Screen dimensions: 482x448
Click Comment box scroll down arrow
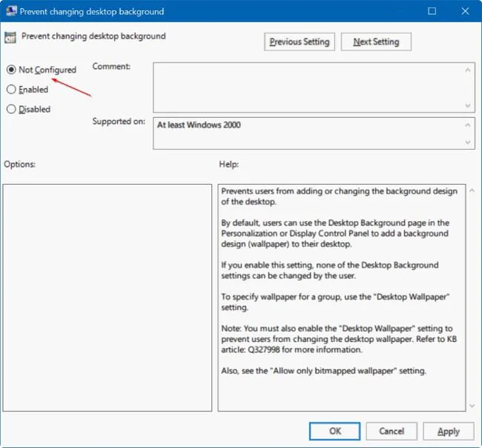pos(468,105)
